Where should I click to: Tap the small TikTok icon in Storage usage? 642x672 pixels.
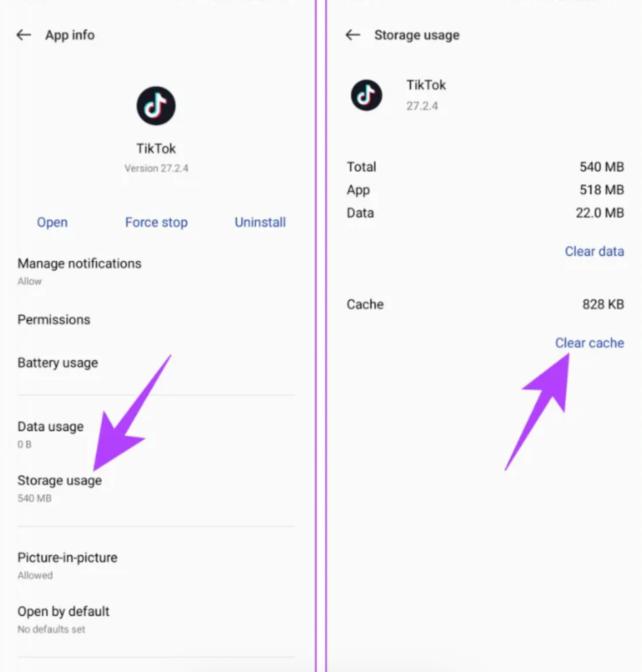pos(367,96)
